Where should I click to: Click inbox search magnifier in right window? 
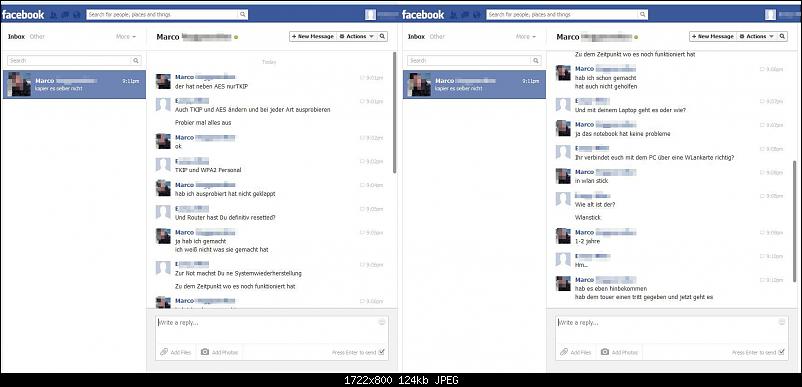point(536,60)
